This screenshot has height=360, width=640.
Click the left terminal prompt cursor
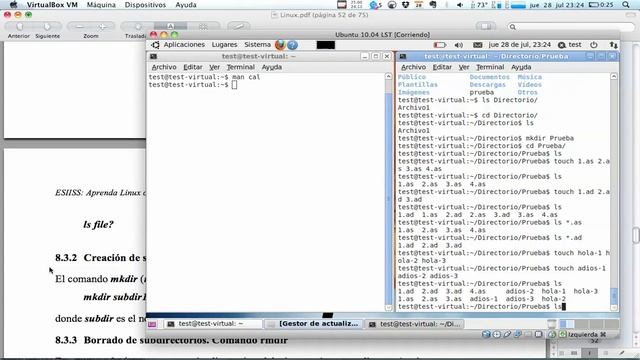(x=234, y=84)
